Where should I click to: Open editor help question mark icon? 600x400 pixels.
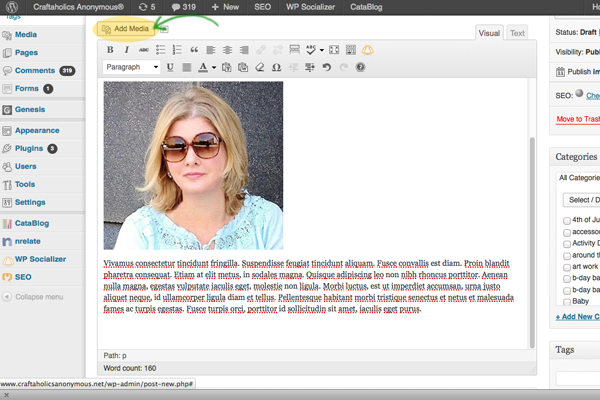[360, 68]
